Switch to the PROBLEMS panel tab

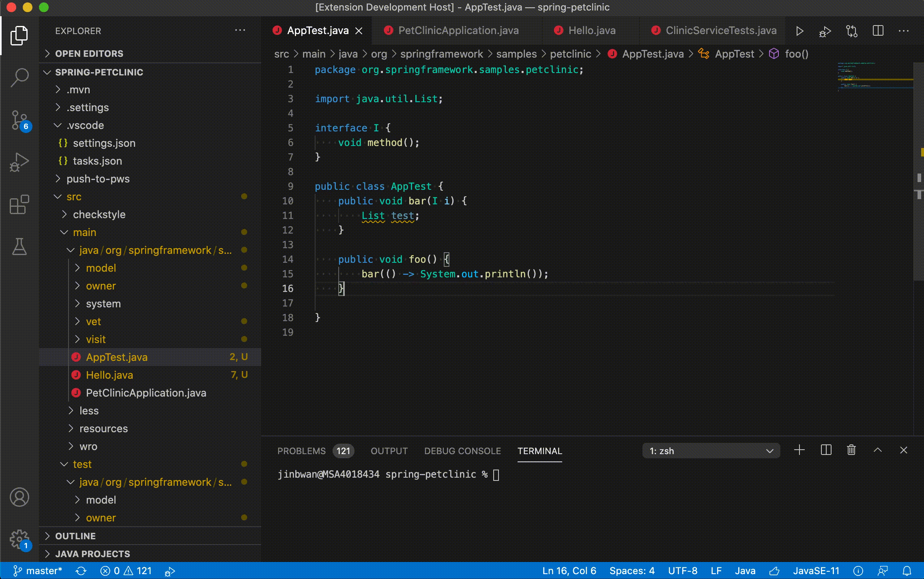click(x=301, y=451)
